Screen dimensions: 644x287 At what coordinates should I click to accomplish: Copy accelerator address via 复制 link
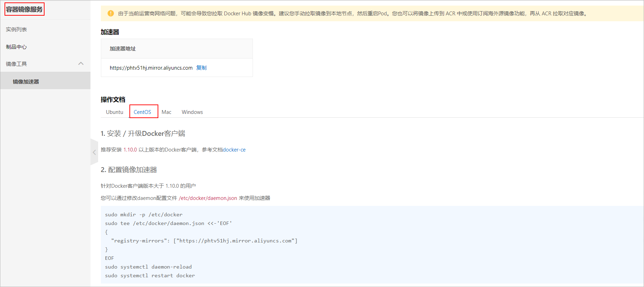[x=201, y=68]
